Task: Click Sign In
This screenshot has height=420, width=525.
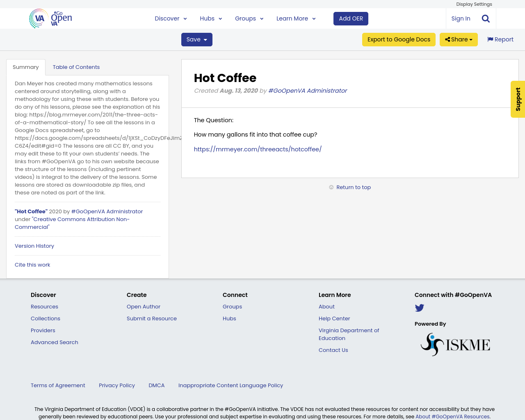Action: 461,18
